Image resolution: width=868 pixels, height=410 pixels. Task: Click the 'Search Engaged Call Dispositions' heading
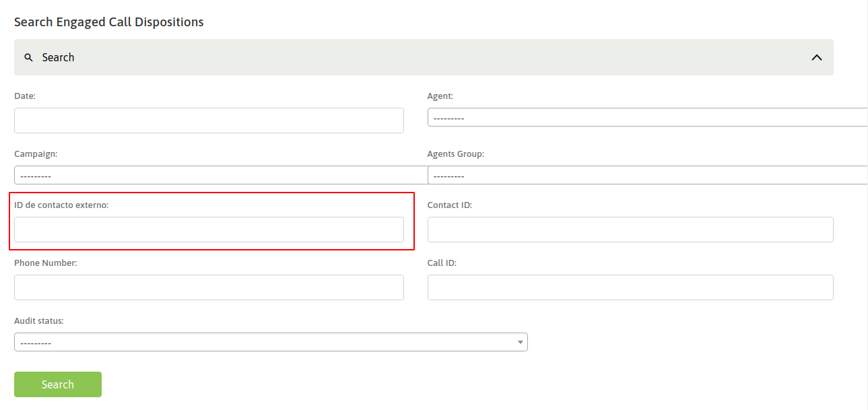click(x=109, y=22)
